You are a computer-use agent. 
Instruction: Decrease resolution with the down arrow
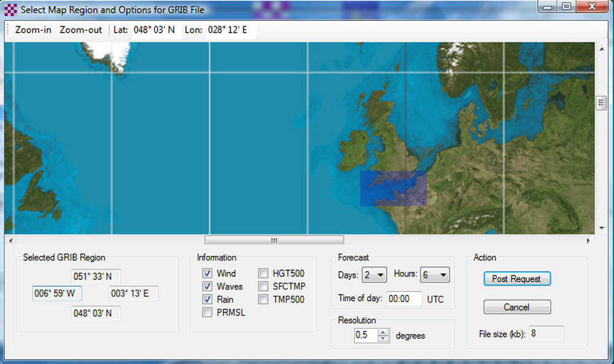pos(384,339)
